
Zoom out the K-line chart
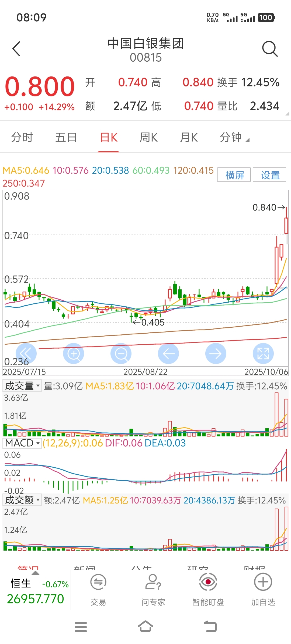(x=121, y=353)
